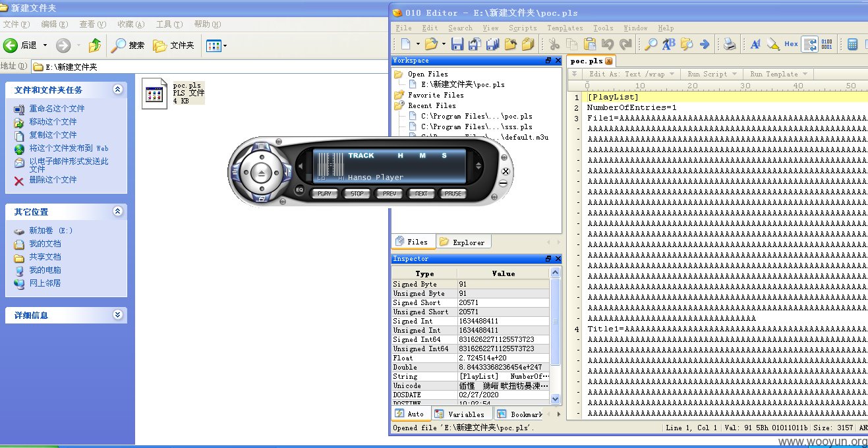Image resolution: width=868 pixels, height=448 pixels.
Task: Collapse the 其它位置 panel
Action: point(117,211)
